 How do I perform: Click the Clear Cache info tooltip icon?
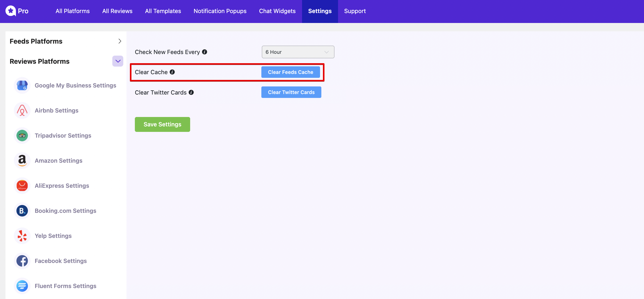[173, 72]
